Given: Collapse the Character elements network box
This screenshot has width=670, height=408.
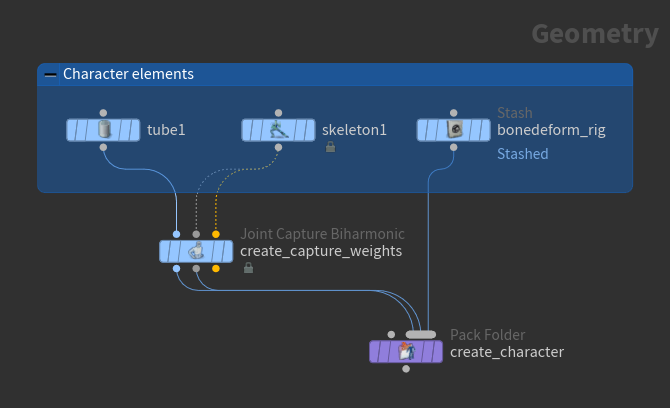Looking at the screenshot, I should pos(50,75).
